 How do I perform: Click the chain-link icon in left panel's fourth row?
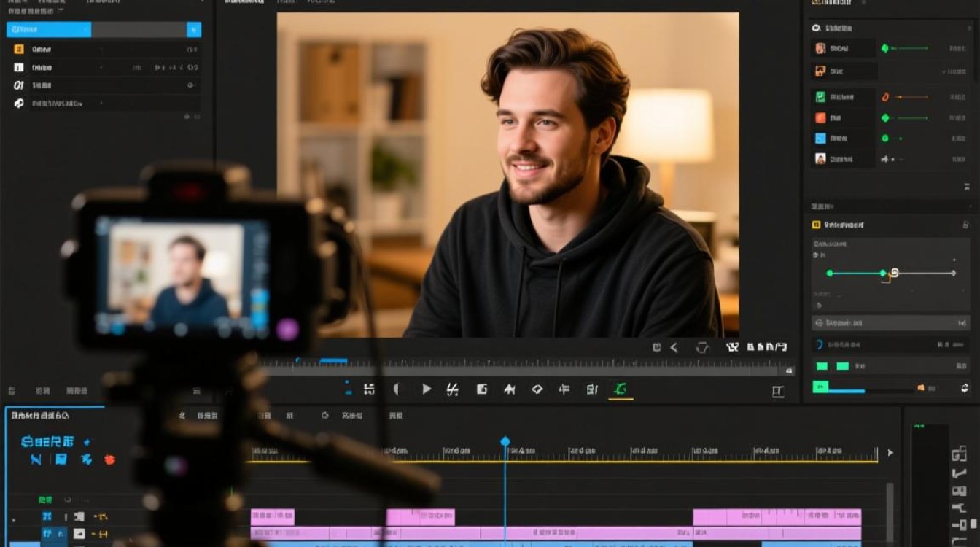[x=19, y=104]
